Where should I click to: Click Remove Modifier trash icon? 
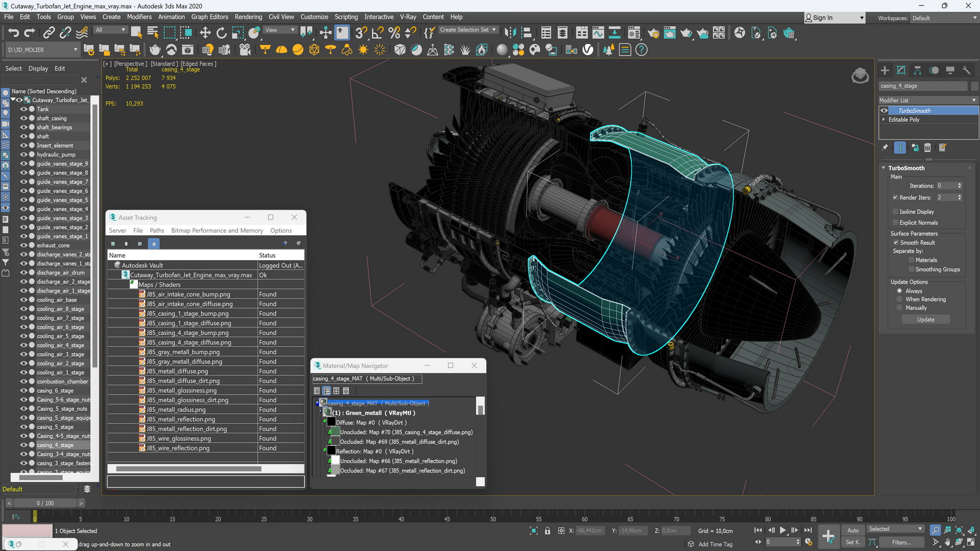pyautogui.click(x=927, y=147)
